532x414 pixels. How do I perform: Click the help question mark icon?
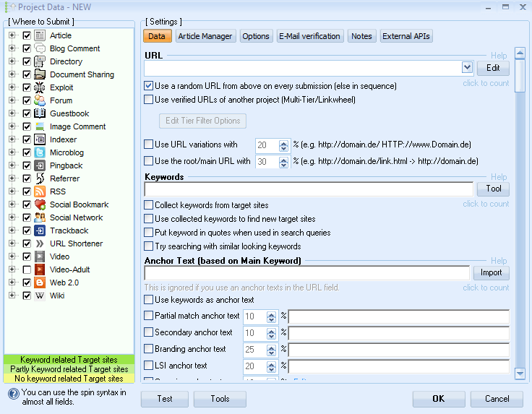[x=14, y=394]
